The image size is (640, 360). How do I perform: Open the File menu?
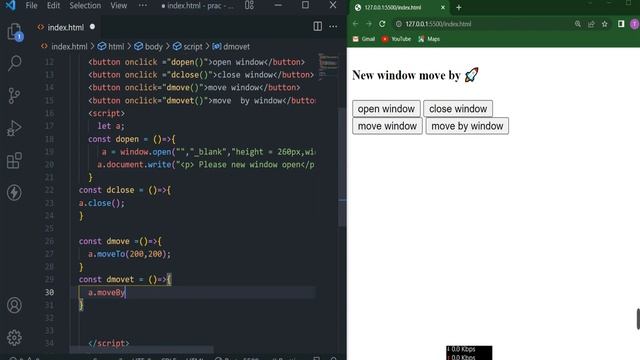tap(31, 5)
